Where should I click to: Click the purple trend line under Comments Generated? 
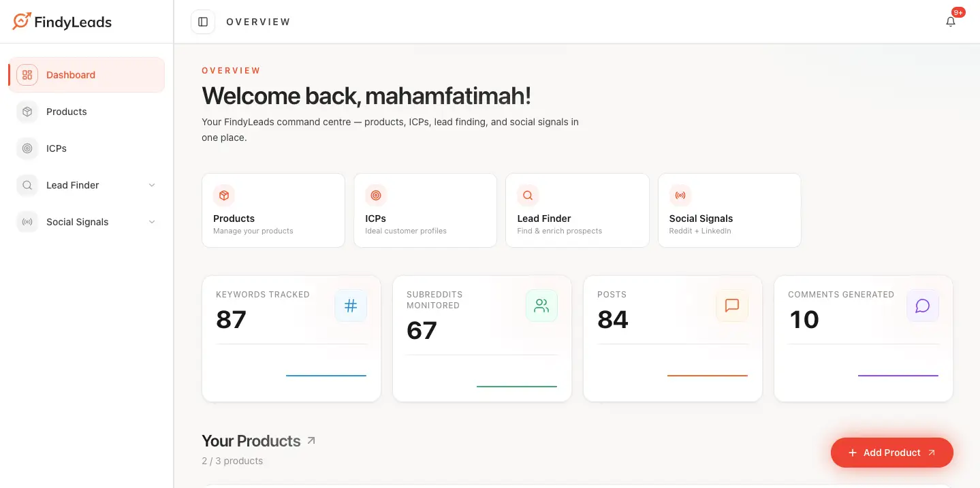pyautogui.click(x=898, y=376)
